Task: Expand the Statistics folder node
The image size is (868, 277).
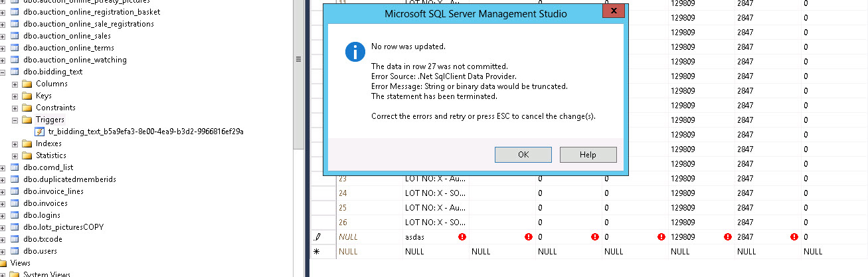Action: tap(15, 156)
